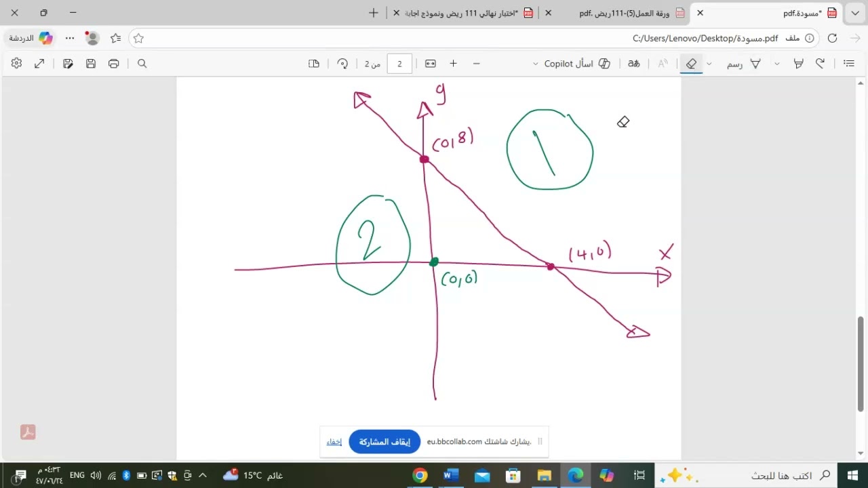Print the PDF document

(x=114, y=64)
